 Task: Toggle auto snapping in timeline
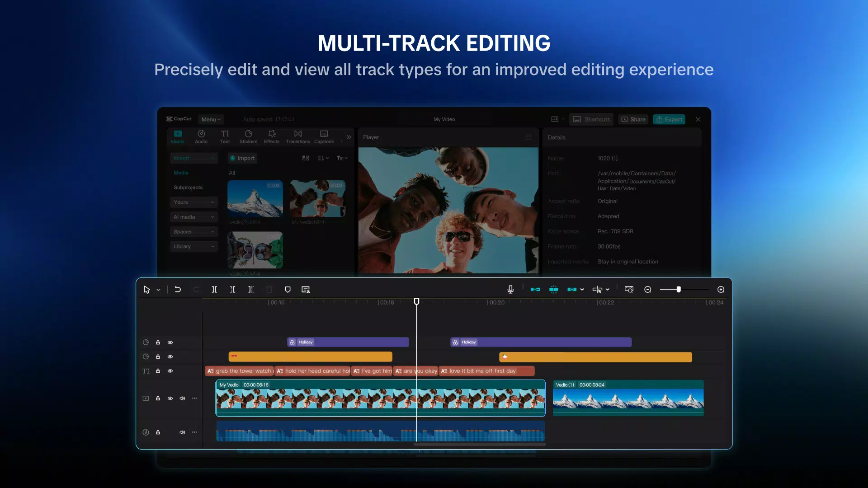(x=554, y=290)
